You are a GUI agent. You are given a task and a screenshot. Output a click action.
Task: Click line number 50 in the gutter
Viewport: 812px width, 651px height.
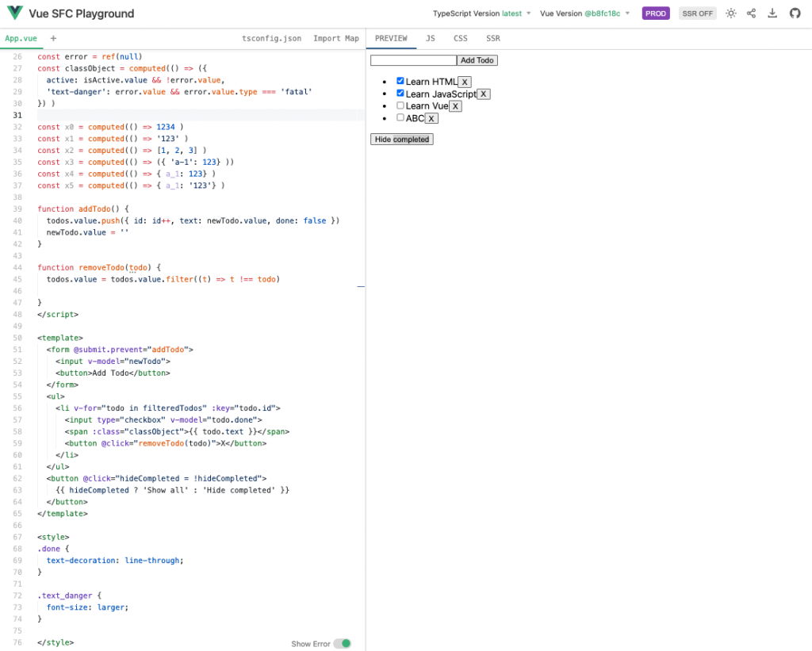pyautogui.click(x=17, y=338)
